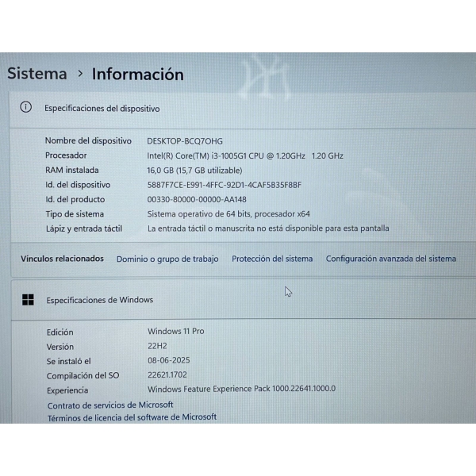Collapse Especificaciones de Windows section header
This screenshot has width=476, height=476.
[x=244, y=300]
